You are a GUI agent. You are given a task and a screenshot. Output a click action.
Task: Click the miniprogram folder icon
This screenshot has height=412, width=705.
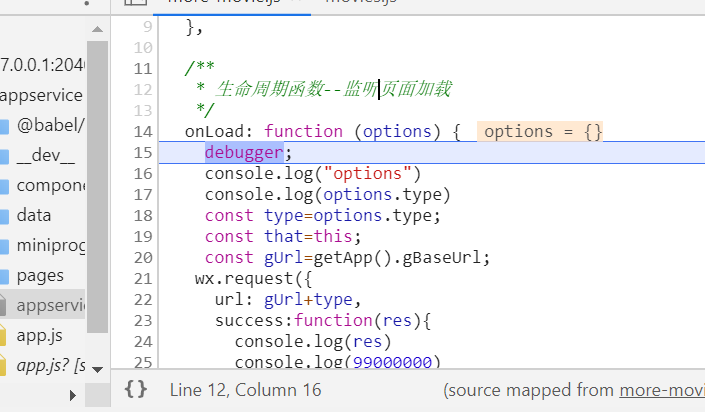(x=4, y=245)
